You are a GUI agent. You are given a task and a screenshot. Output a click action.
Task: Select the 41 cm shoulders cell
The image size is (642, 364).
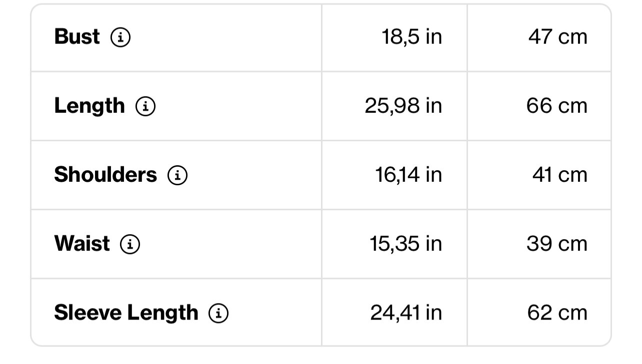point(559,175)
